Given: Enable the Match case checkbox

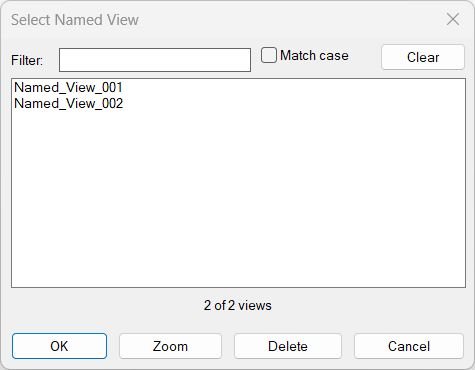Looking at the screenshot, I should 269,55.
